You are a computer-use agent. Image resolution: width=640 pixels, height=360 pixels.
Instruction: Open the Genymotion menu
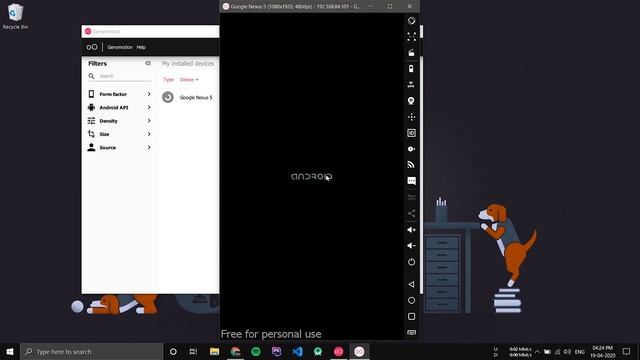pos(120,47)
